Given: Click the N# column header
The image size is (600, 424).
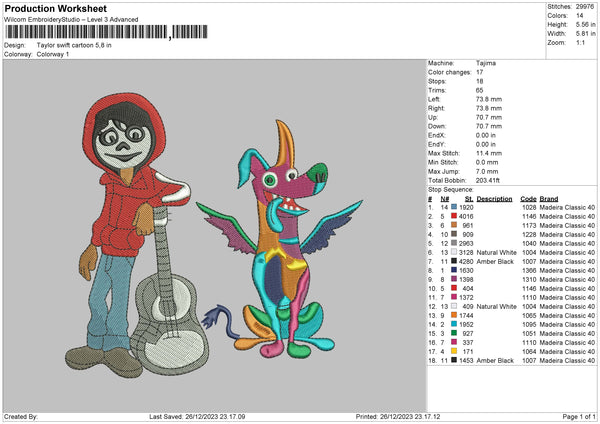Looking at the screenshot, I should tap(445, 199).
